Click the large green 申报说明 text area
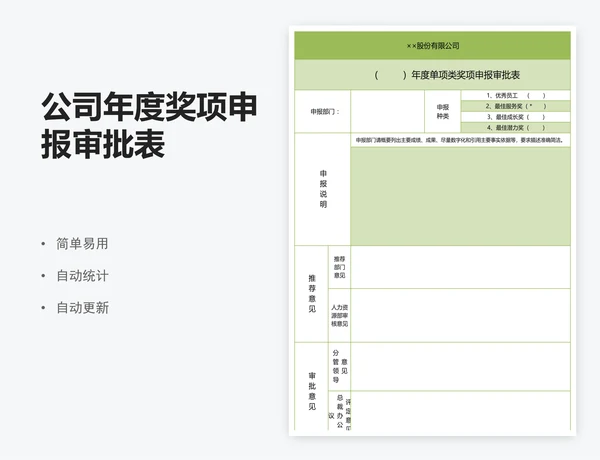Screen dimensions: 600x460 coord(460,195)
